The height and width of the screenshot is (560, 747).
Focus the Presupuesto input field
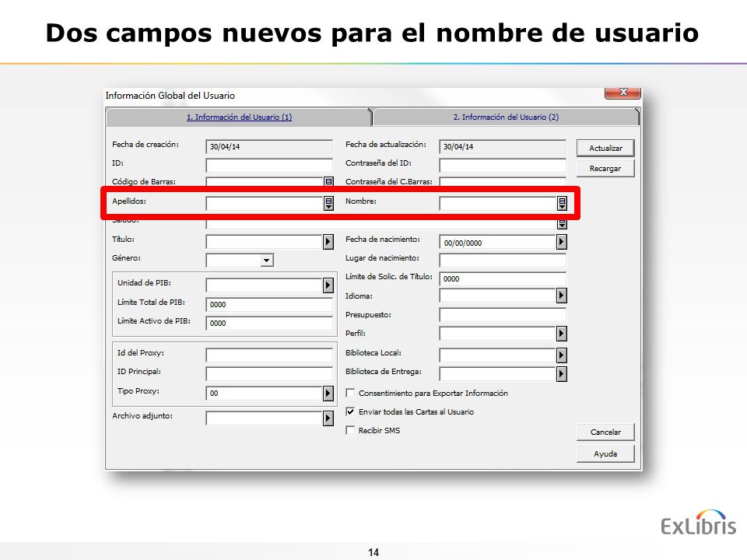click(503, 315)
